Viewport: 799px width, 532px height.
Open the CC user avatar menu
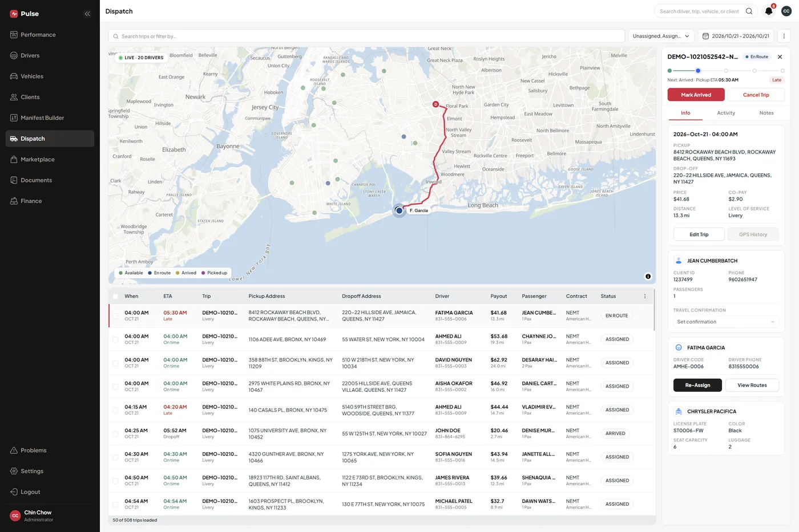[786, 11]
